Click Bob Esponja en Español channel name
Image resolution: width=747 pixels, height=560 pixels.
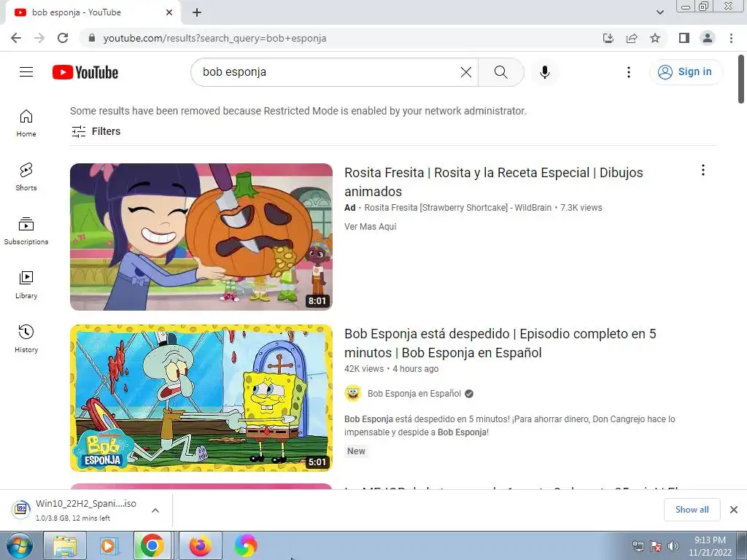pyautogui.click(x=414, y=394)
